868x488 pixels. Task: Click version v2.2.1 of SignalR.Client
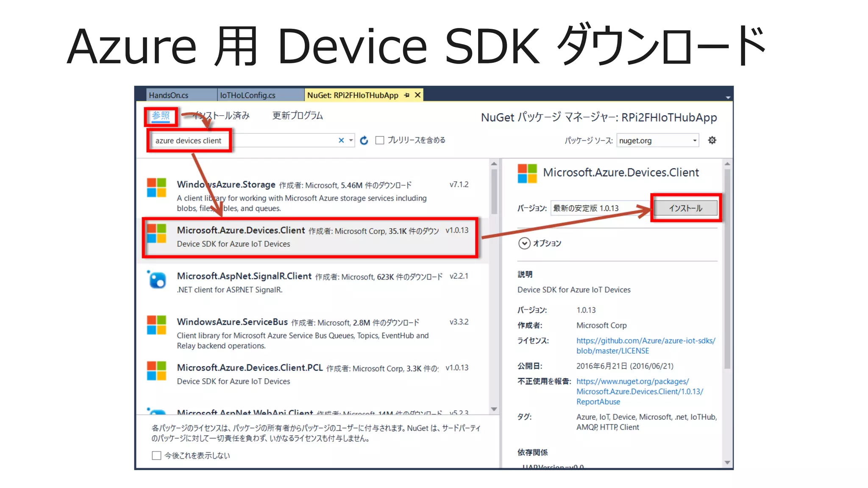point(459,276)
